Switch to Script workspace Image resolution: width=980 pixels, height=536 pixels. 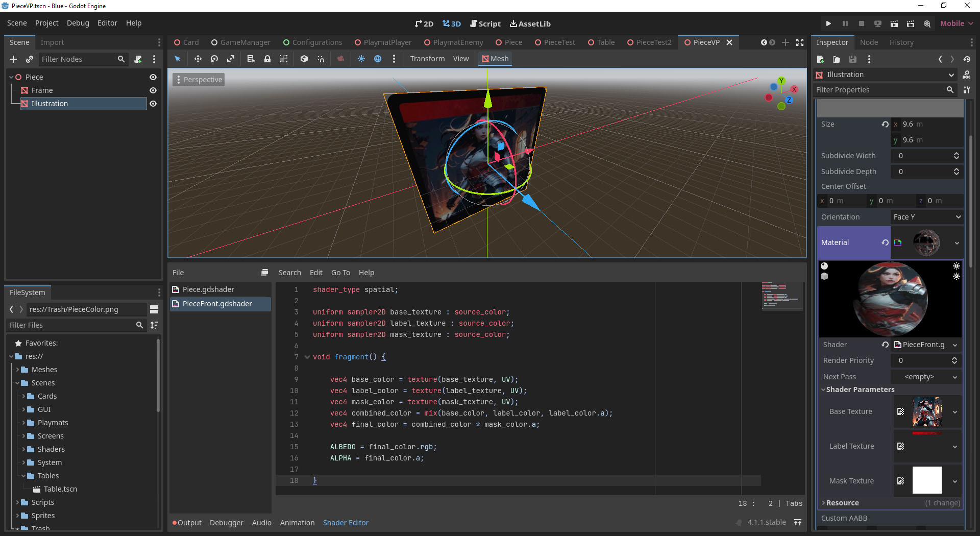(485, 23)
